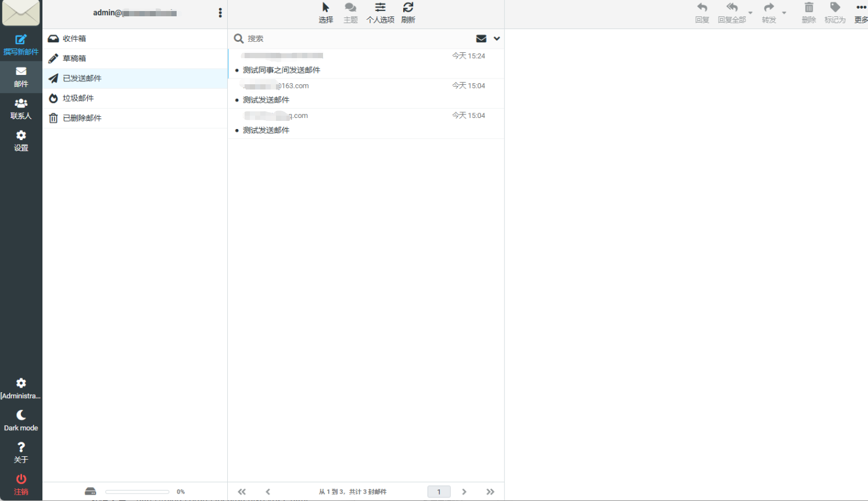Click recipient address ending 163.com
The image size is (868, 501).
276,85
